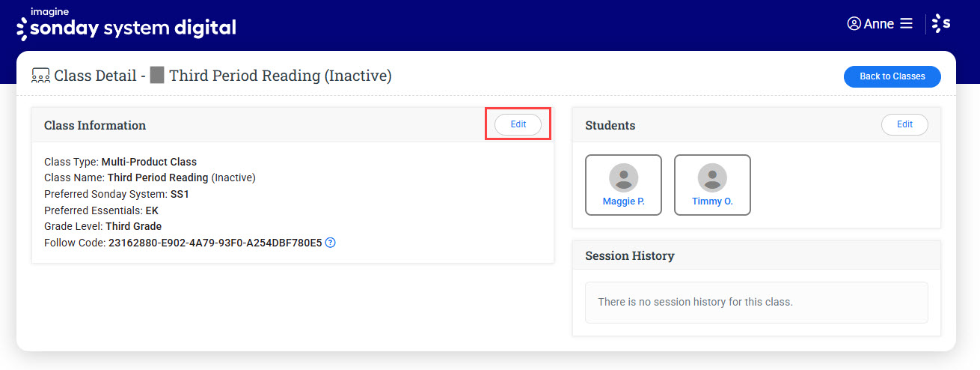Edit the Students list
Viewport: 980px width, 370px height.
click(904, 125)
